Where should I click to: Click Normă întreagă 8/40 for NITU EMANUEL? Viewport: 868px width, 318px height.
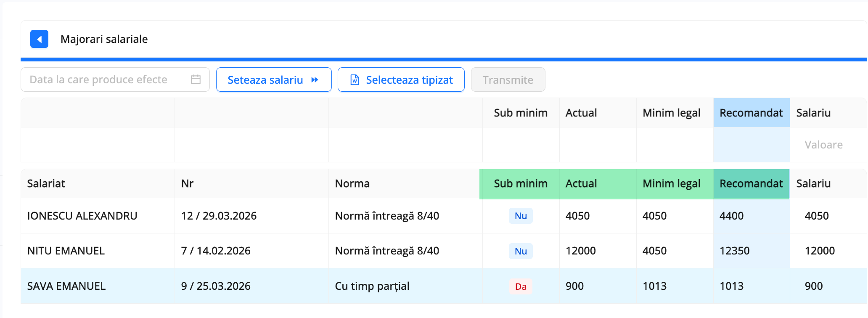(x=387, y=251)
